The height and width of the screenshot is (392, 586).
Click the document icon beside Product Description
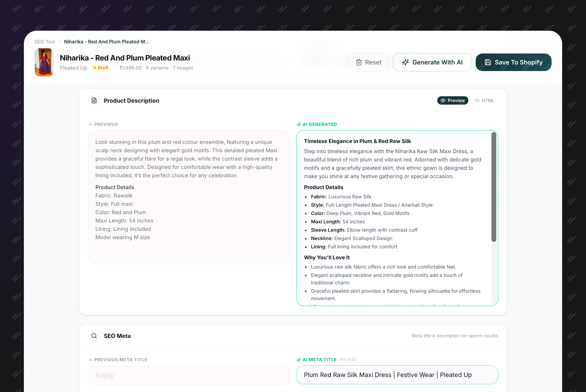point(94,100)
